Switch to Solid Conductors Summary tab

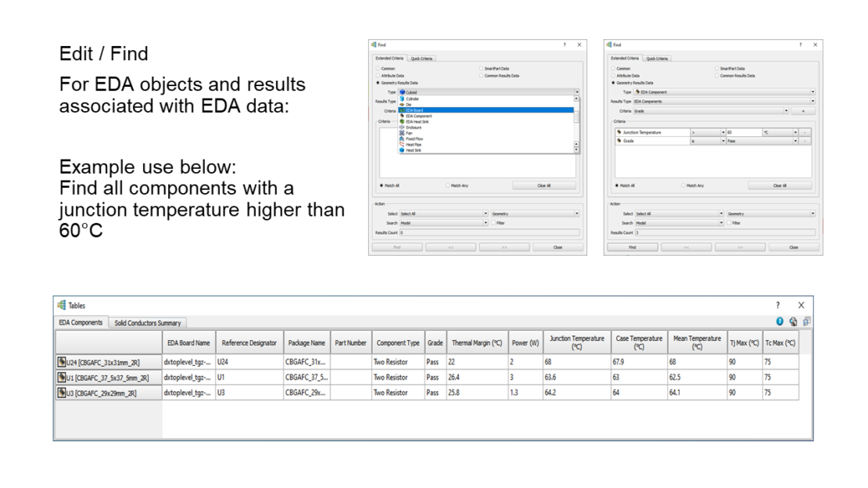point(147,323)
